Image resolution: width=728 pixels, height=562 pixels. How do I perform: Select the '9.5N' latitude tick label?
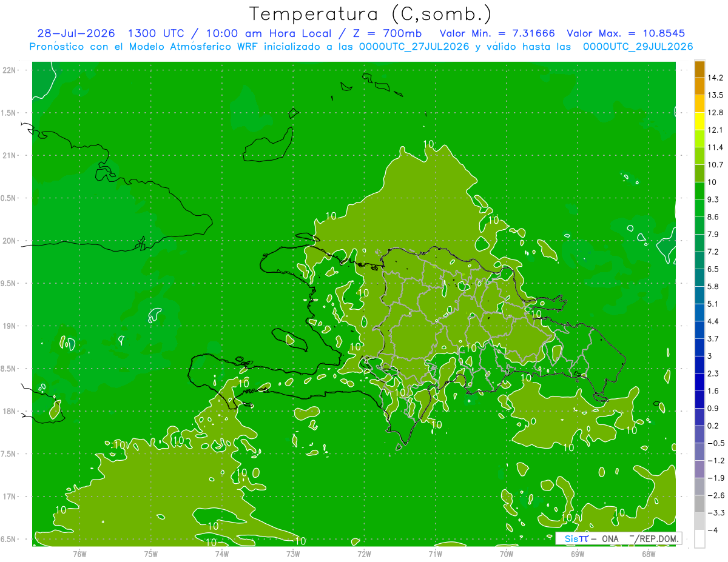coord(8,284)
